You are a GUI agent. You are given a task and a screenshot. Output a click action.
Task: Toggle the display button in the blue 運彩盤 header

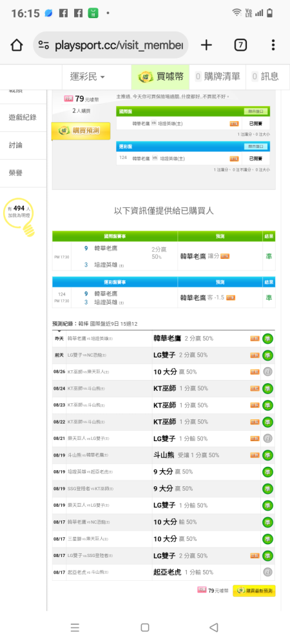[255, 146]
